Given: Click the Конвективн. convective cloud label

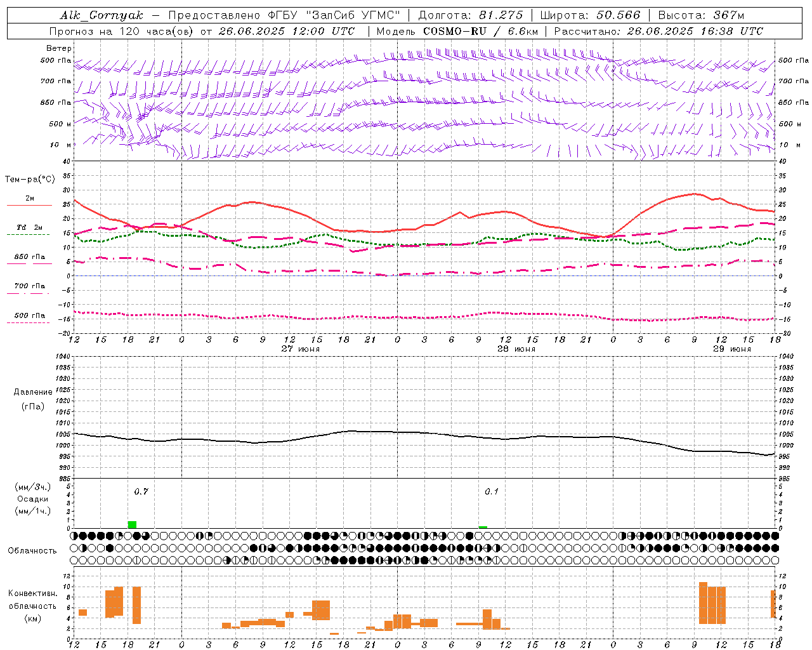Looking at the screenshot, I should click(x=33, y=594).
